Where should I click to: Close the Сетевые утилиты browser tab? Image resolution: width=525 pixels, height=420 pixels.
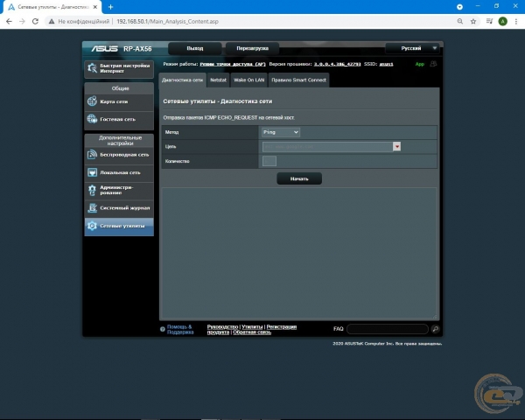tap(95, 7)
